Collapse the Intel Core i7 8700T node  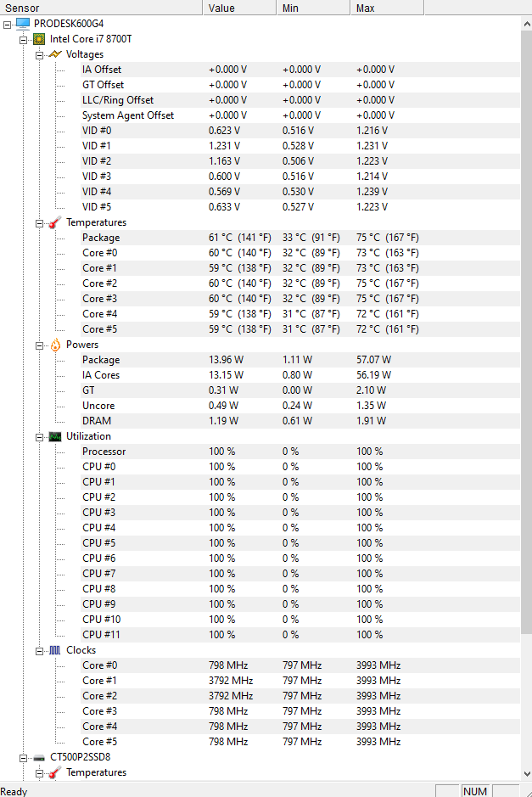click(24, 40)
